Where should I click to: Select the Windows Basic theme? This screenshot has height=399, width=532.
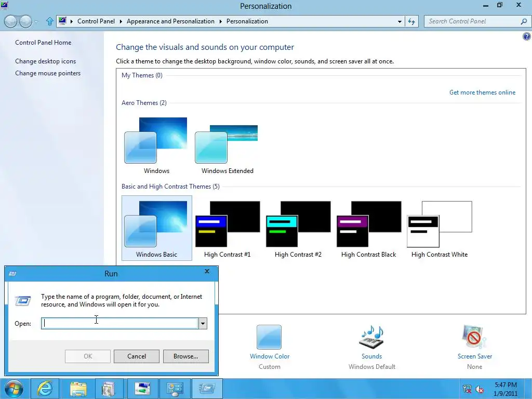[x=157, y=228]
